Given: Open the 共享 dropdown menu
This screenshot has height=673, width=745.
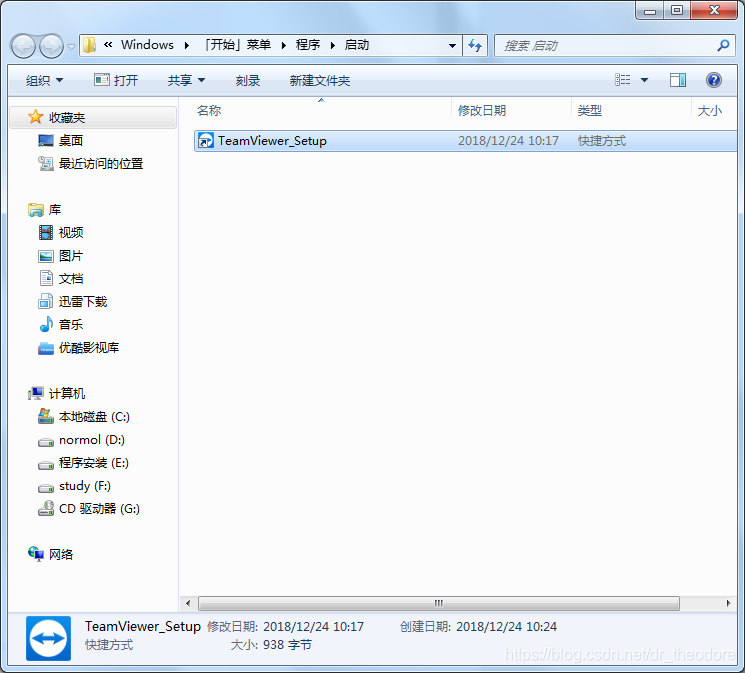Looking at the screenshot, I should pyautogui.click(x=186, y=80).
